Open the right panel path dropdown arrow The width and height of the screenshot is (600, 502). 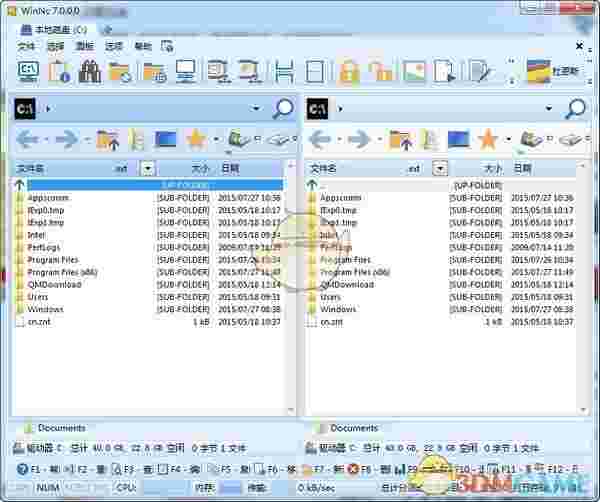(x=549, y=109)
